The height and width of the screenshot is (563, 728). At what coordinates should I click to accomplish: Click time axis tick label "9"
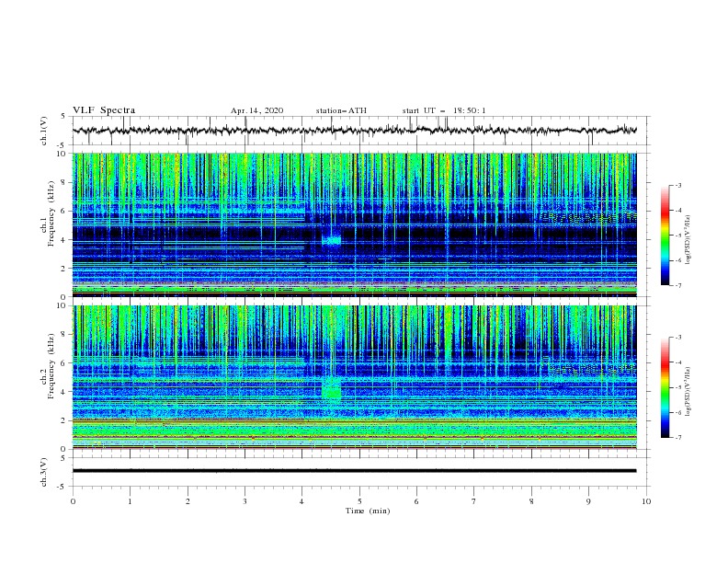coord(588,501)
